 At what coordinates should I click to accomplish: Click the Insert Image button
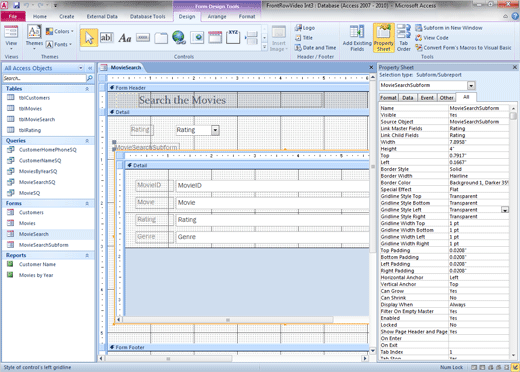click(x=278, y=39)
